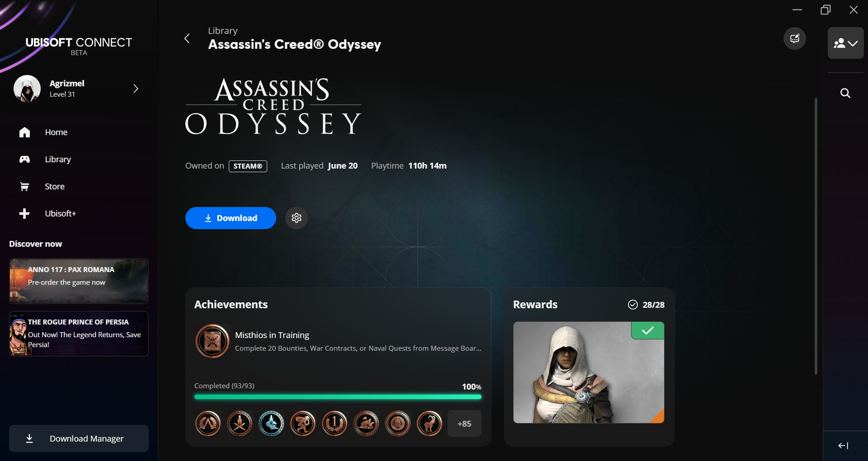Select the blue platinum achievement badge

pos(271,423)
